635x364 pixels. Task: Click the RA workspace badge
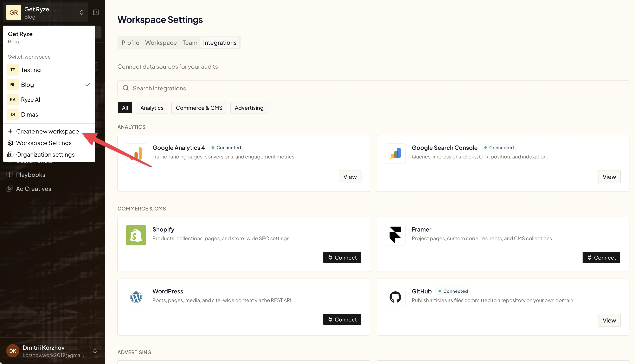13,99
